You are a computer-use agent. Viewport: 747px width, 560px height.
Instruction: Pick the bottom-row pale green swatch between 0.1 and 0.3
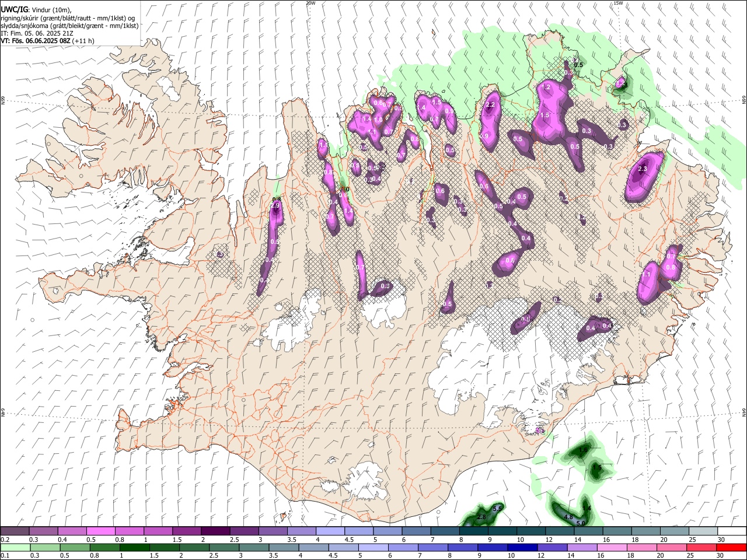15,547
